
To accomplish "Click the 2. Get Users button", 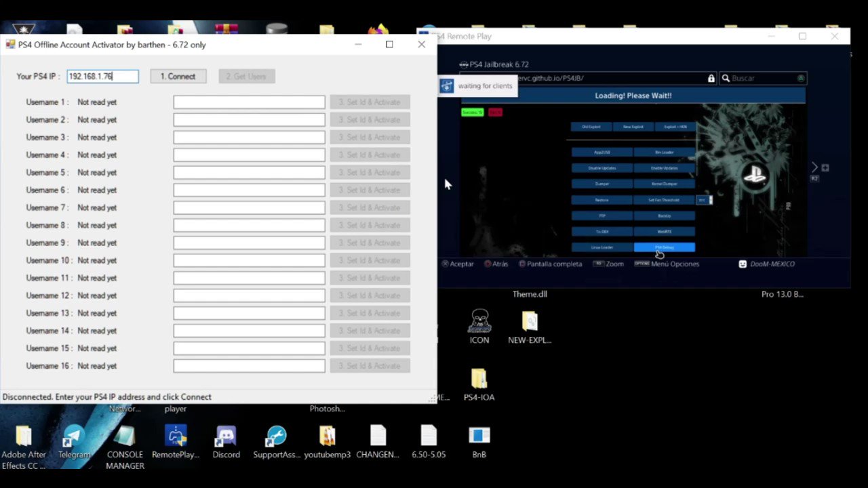I will (247, 77).
